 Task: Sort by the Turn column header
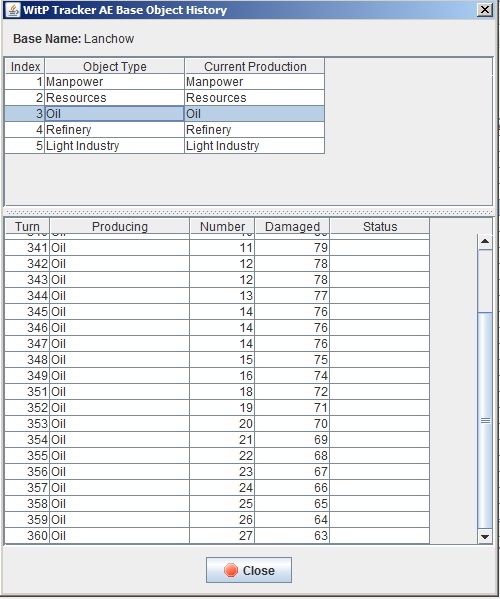27,226
